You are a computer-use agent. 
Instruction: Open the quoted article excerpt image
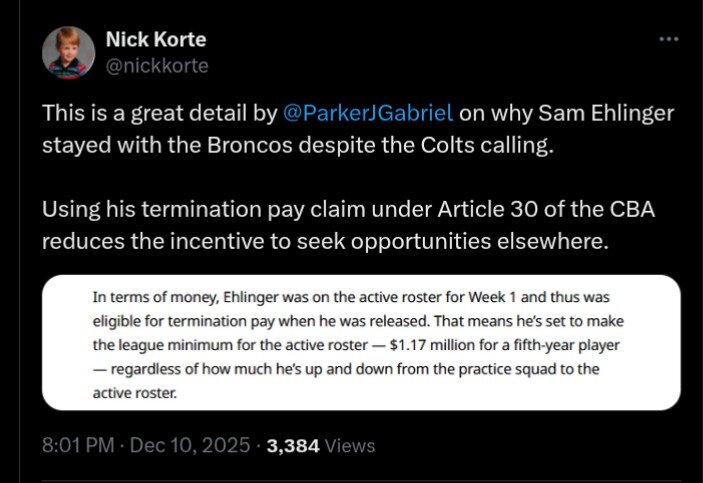(x=361, y=343)
